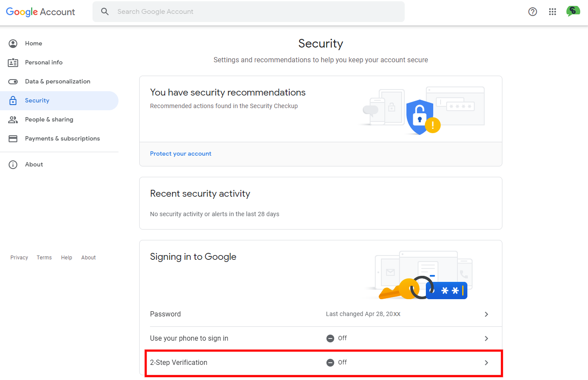Click the Search Google Account field
The width and height of the screenshot is (588, 380).
(249, 12)
